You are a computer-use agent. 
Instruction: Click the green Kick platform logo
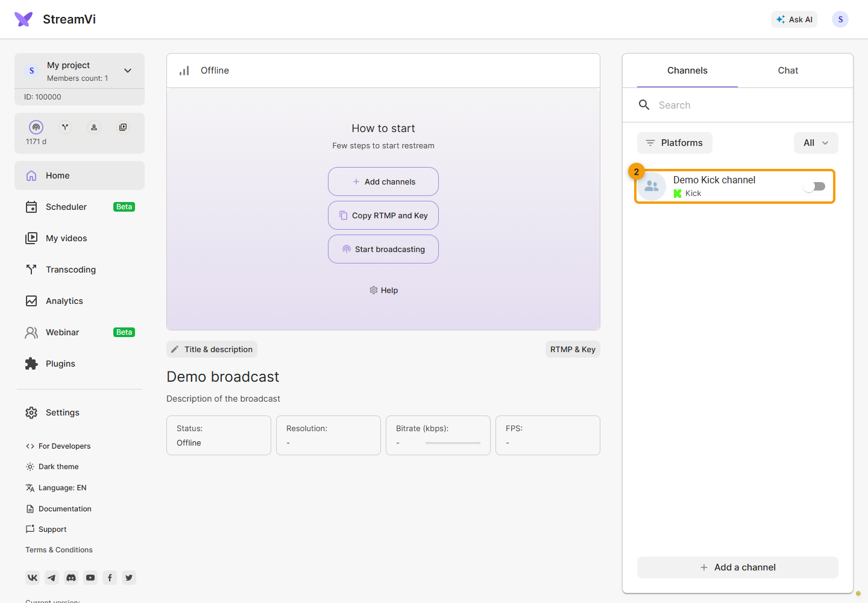click(x=678, y=194)
